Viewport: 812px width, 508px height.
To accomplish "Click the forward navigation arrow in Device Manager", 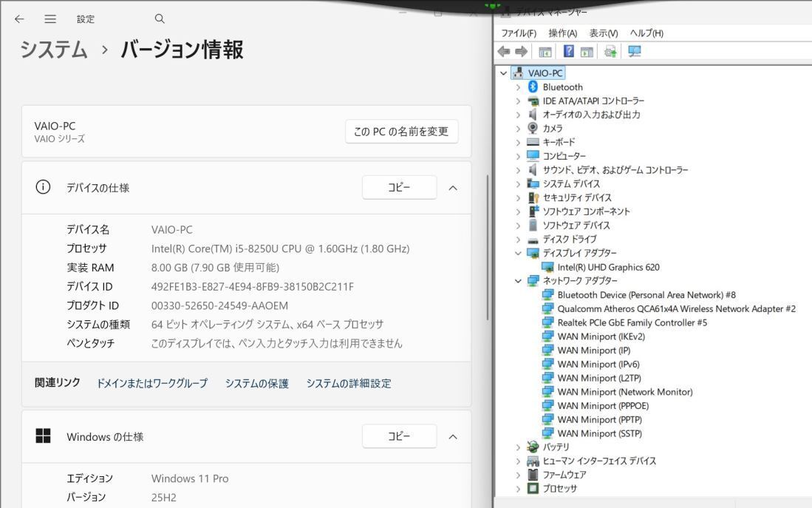I will point(521,51).
